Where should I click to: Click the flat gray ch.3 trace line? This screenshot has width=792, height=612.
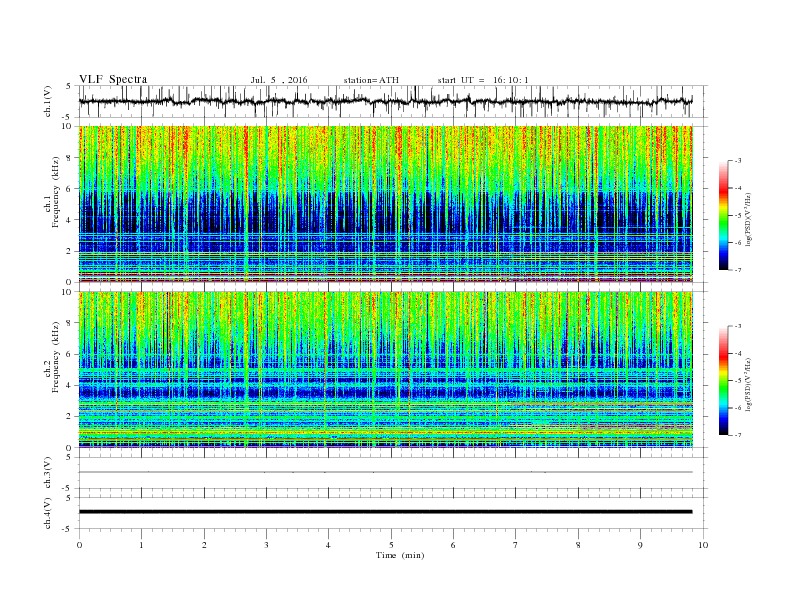[x=385, y=472]
